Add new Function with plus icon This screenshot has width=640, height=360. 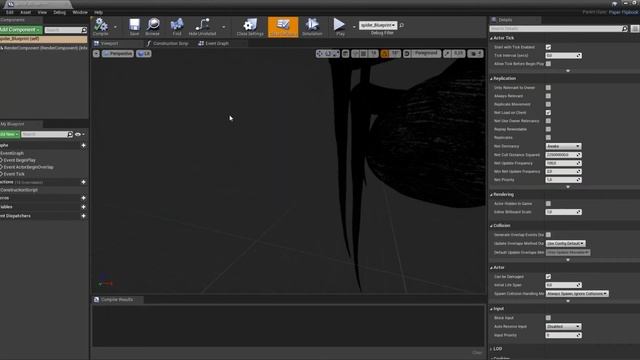83,182
